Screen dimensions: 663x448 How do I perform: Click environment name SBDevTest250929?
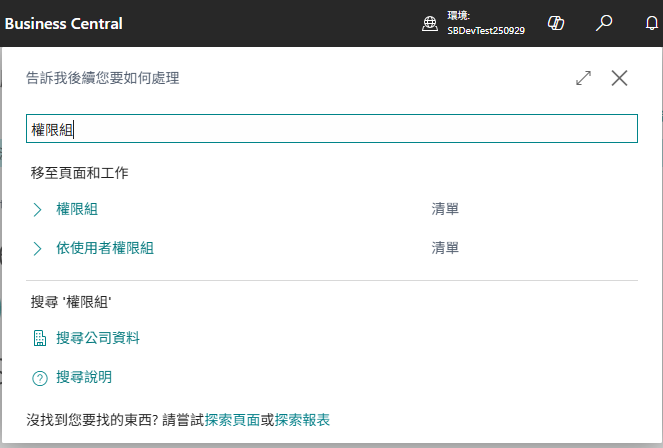(486, 30)
